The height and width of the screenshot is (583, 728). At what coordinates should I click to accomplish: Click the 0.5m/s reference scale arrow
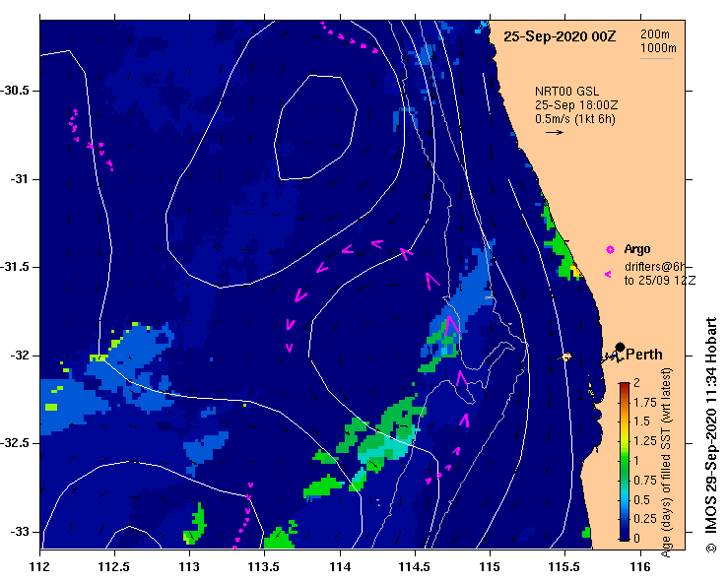tap(555, 132)
